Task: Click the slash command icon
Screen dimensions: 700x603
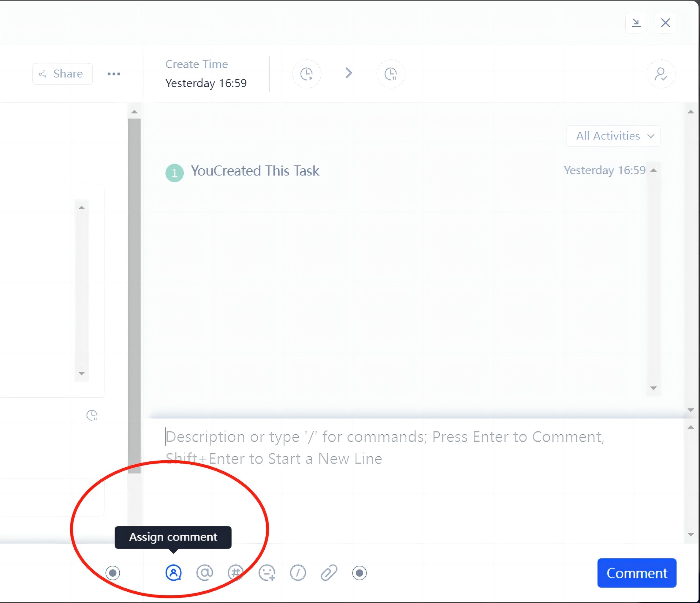Action: pyautogui.click(x=298, y=573)
